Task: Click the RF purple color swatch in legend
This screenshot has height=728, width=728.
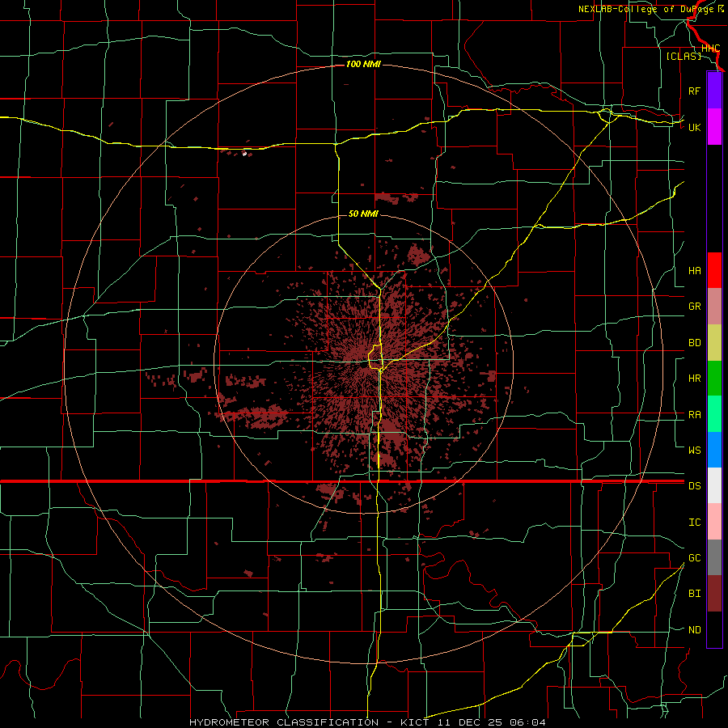Action: pos(714,91)
